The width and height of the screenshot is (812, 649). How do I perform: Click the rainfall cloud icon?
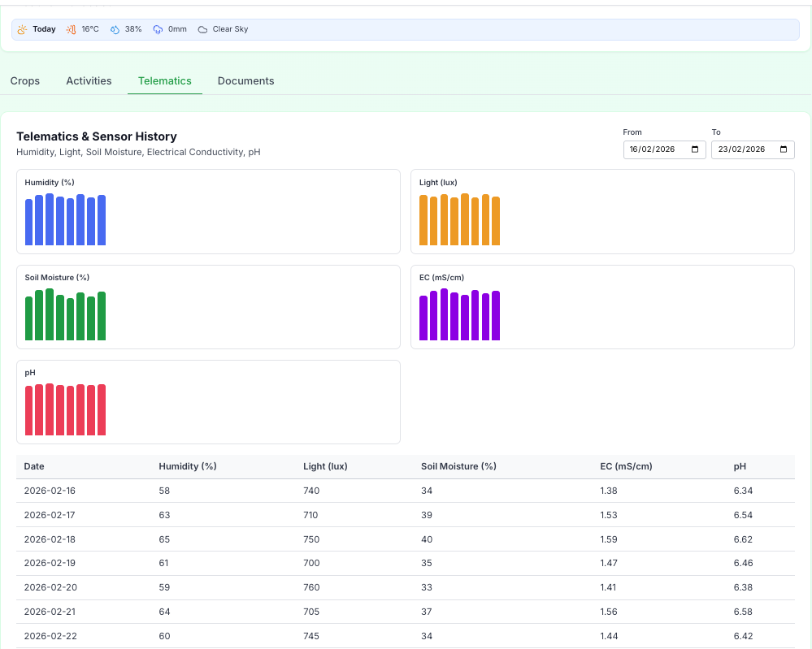pyautogui.click(x=158, y=29)
